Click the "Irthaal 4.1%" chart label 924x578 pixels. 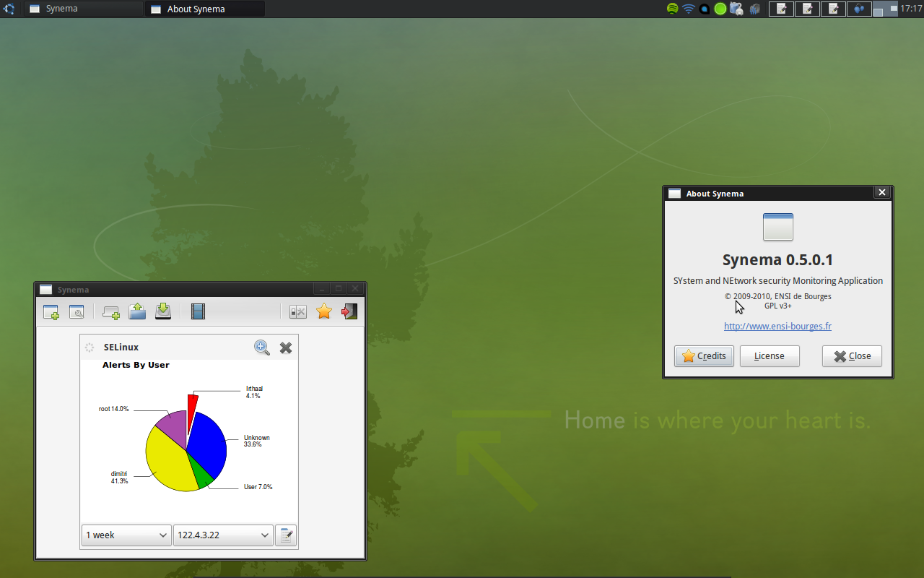coord(254,392)
